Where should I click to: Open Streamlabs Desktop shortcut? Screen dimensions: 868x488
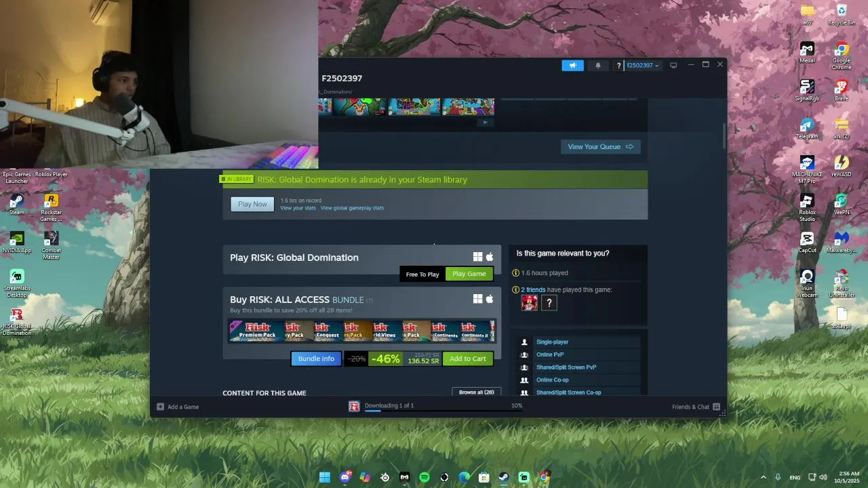(17, 283)
